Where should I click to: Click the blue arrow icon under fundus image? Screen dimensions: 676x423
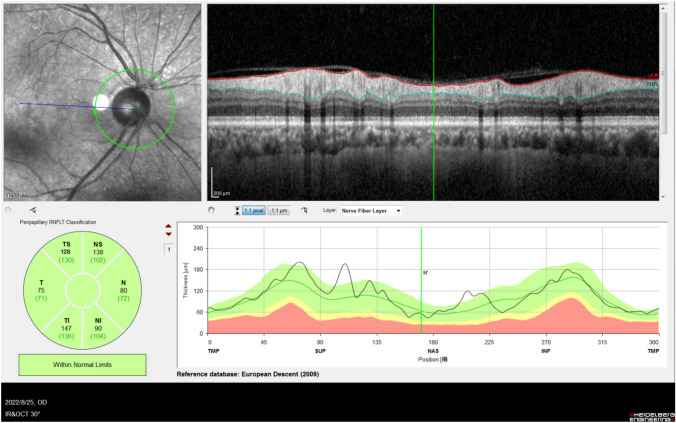[33, 211]
